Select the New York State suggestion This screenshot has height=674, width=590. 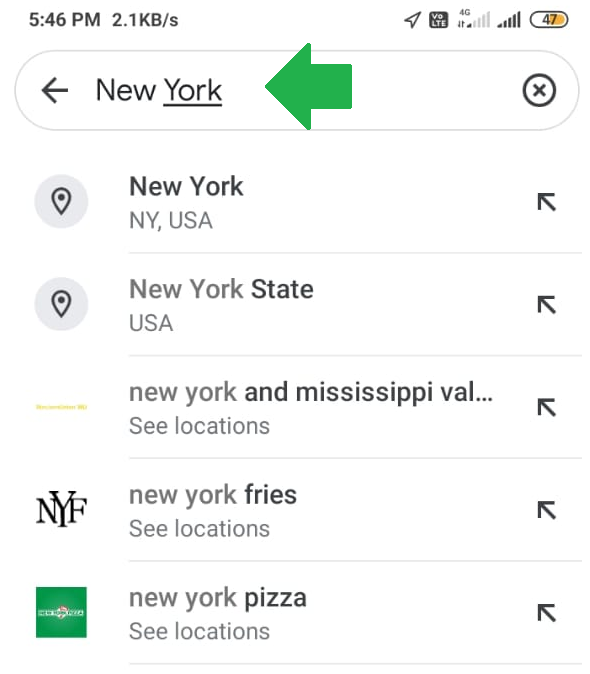coord(297,304)
